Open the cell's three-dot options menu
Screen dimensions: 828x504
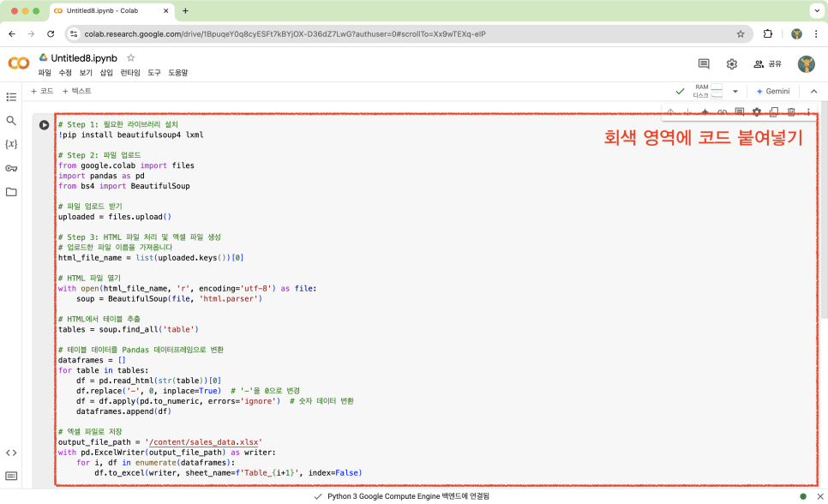(x=808, y=111)
